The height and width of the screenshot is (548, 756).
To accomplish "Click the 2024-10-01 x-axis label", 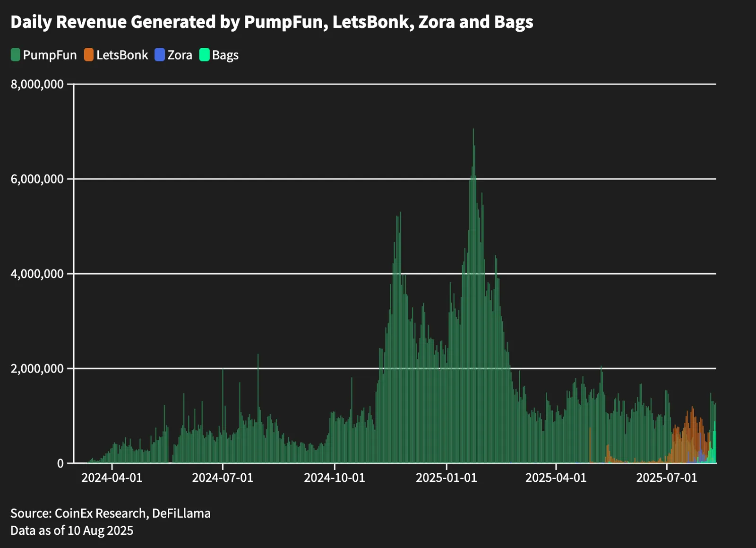I will (x=335, y=478).
